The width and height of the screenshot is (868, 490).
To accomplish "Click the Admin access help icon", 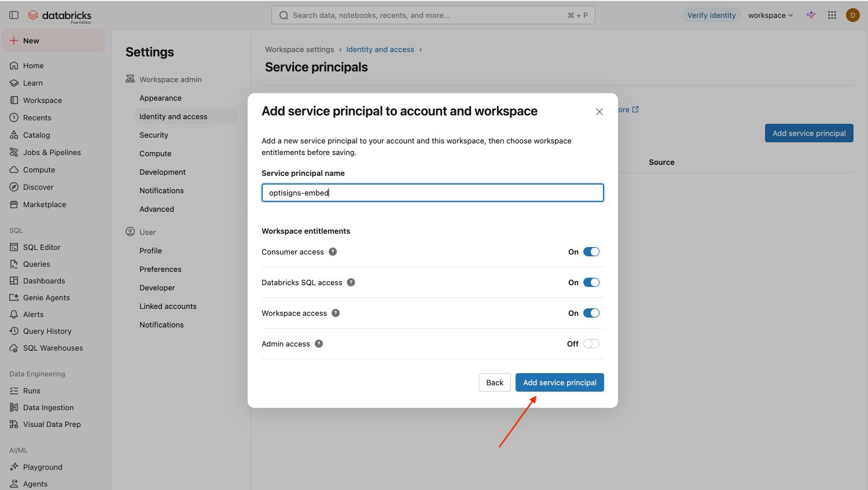I will [x=319, y=344].
